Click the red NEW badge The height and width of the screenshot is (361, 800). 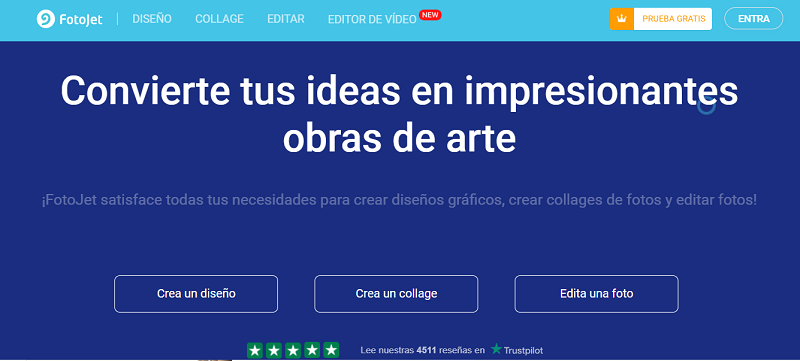click(430, 15)
